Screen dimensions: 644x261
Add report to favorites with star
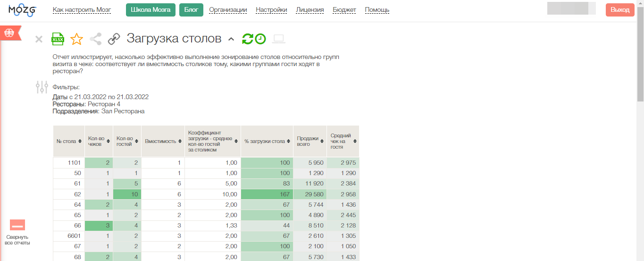point(76,39)
